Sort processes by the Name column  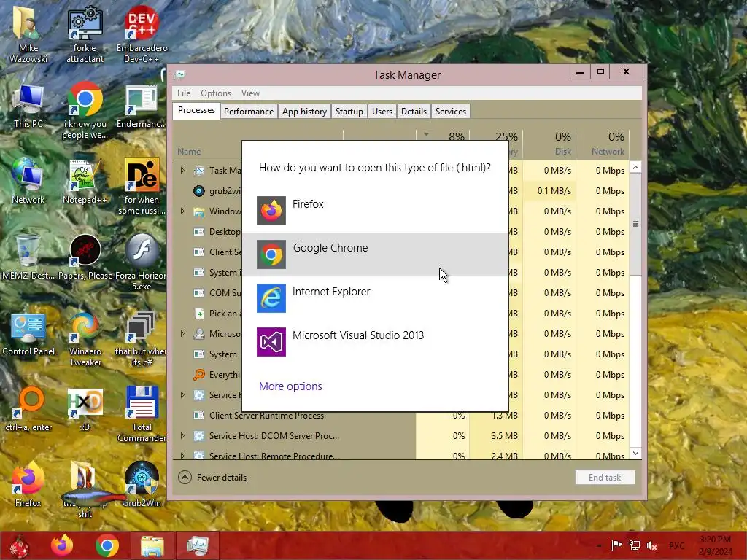(189, 152)
